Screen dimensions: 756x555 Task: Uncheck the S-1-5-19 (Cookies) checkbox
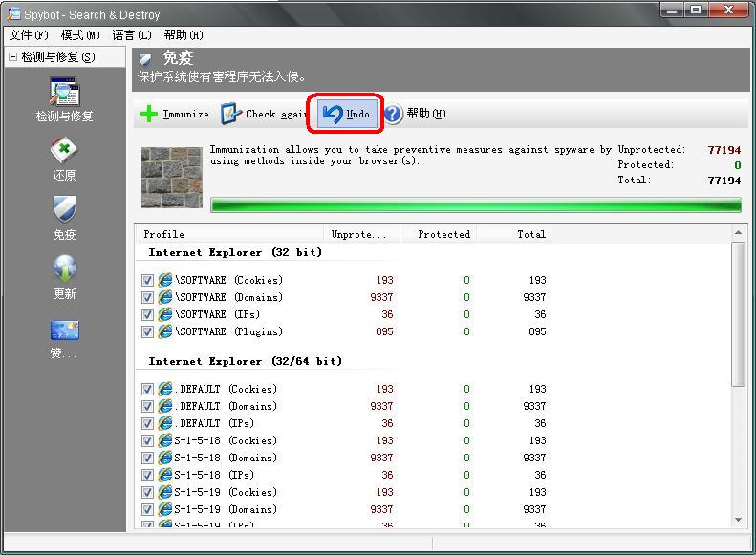click(x=147, y=492)
